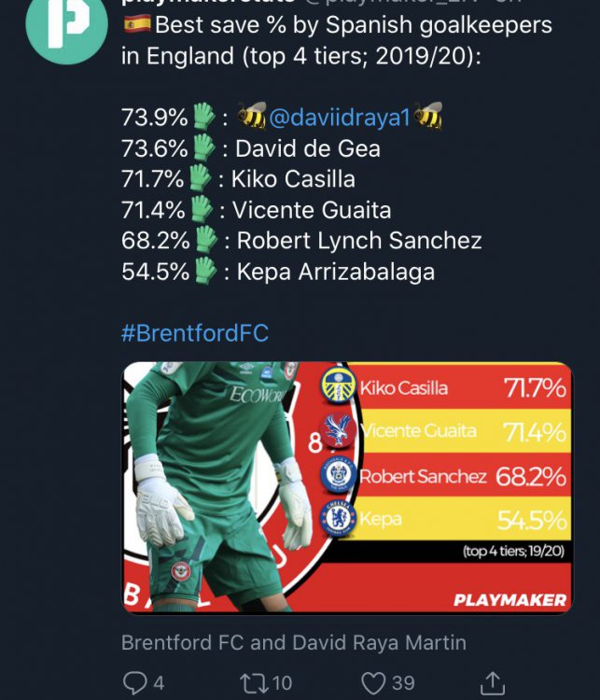600x700 pixels.
Task: Like the tweet with heart icon
Action: pos(374,682)
